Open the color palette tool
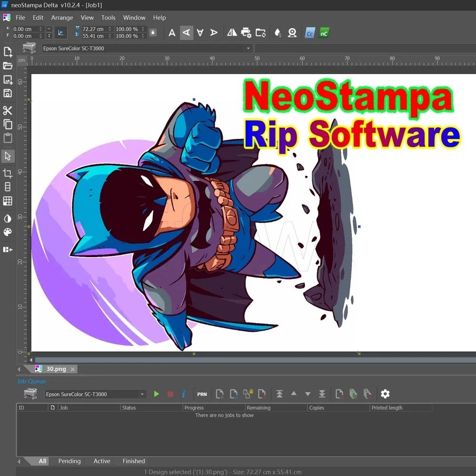This screenshot has height=476, width=476. tap(8, 232)
